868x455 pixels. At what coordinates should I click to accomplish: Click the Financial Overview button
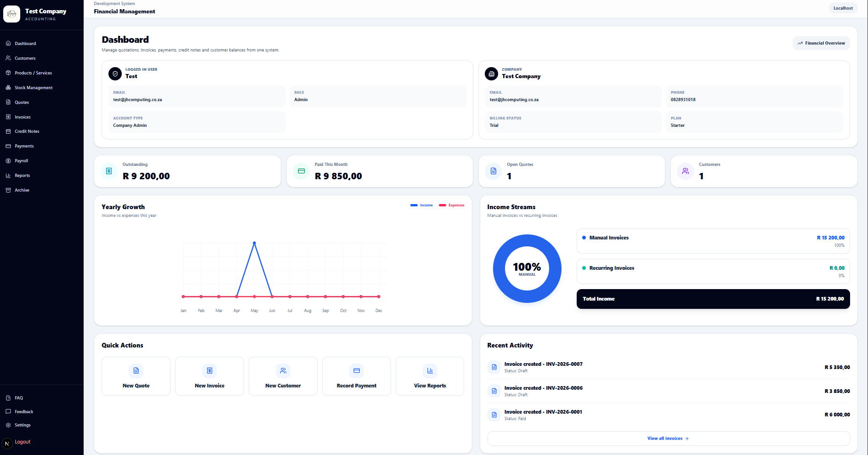pyautogui.click(x=821, y=43)
